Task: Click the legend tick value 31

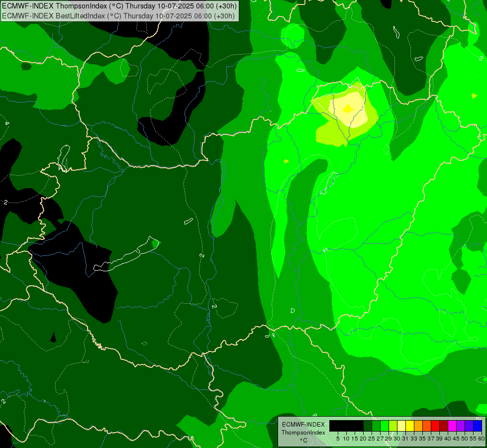Action: [405, 439]
